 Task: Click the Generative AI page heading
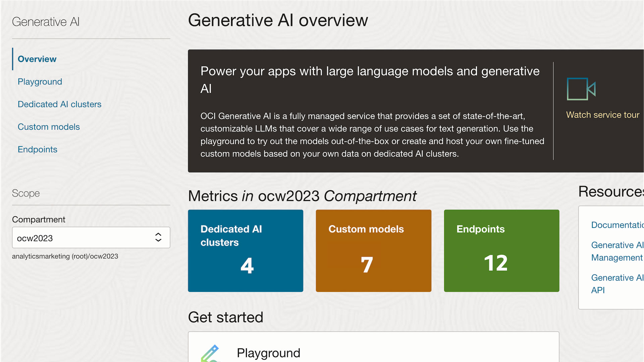point(46,21)
